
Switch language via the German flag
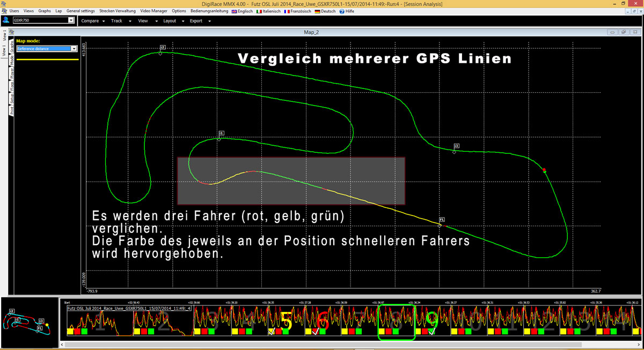[x=316, y=11]
